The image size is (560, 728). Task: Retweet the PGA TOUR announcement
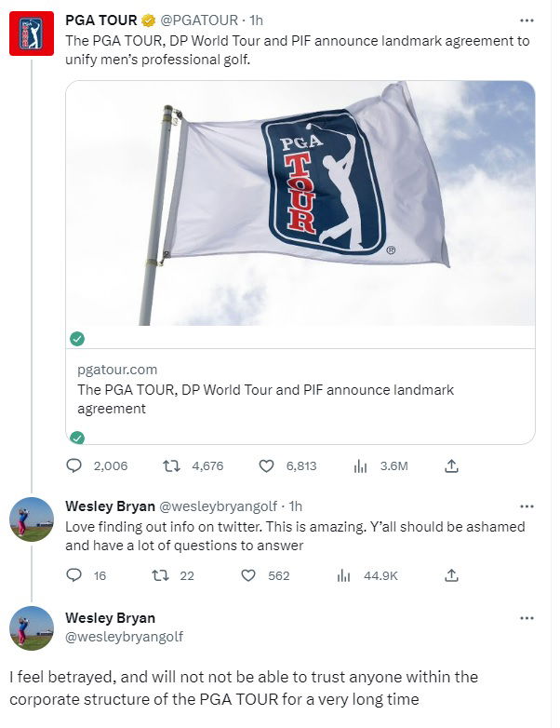point(171,465)
